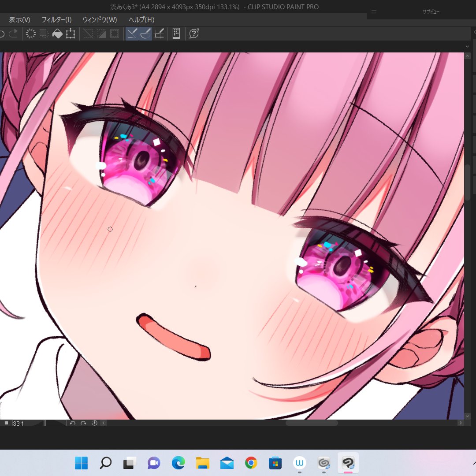Open the round W app icon on taskbar
This screenshot has height=476, width=476.
(x=300, y=463)
